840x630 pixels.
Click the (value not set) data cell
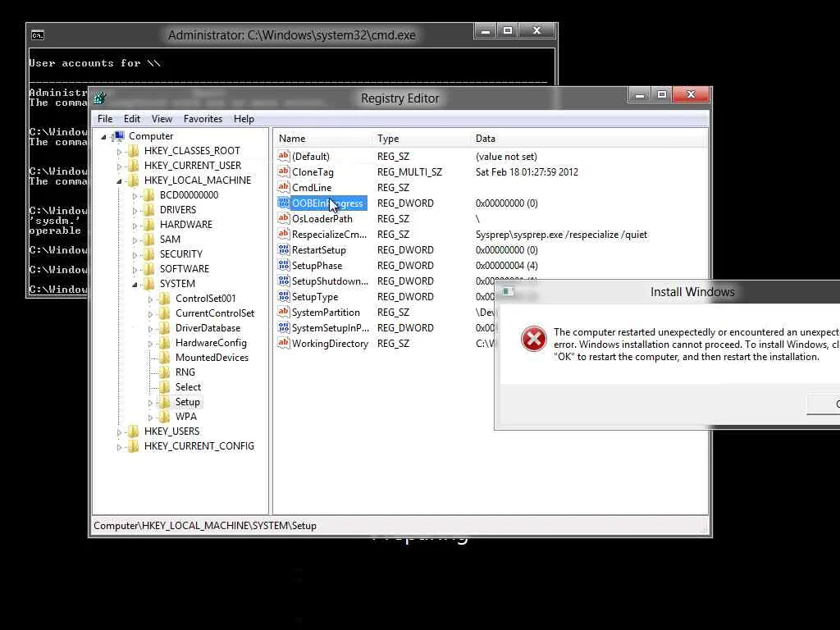tap(505, 157)
